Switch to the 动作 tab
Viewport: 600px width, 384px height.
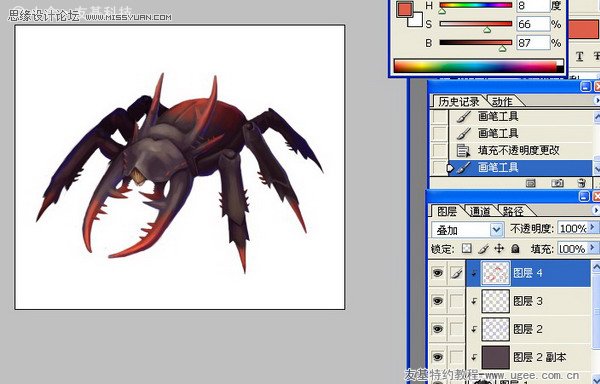click(x=502, y=102)
